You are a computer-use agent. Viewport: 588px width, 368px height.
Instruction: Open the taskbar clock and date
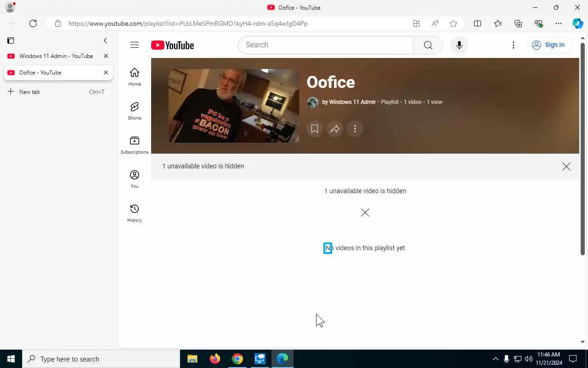point(548,359)
